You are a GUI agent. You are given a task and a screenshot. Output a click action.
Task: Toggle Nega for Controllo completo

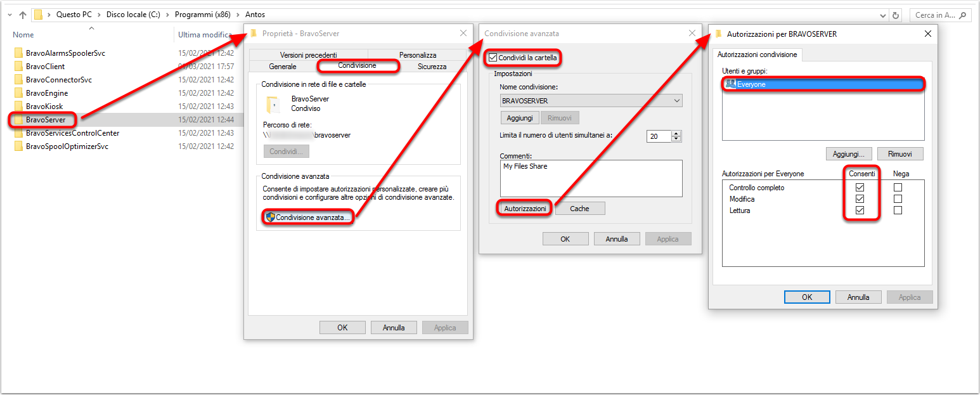[898, 188]
